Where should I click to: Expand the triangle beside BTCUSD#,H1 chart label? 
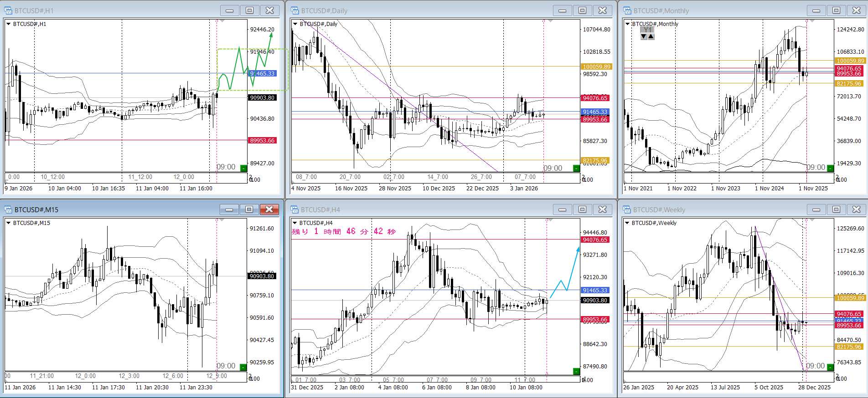(8, 24)
